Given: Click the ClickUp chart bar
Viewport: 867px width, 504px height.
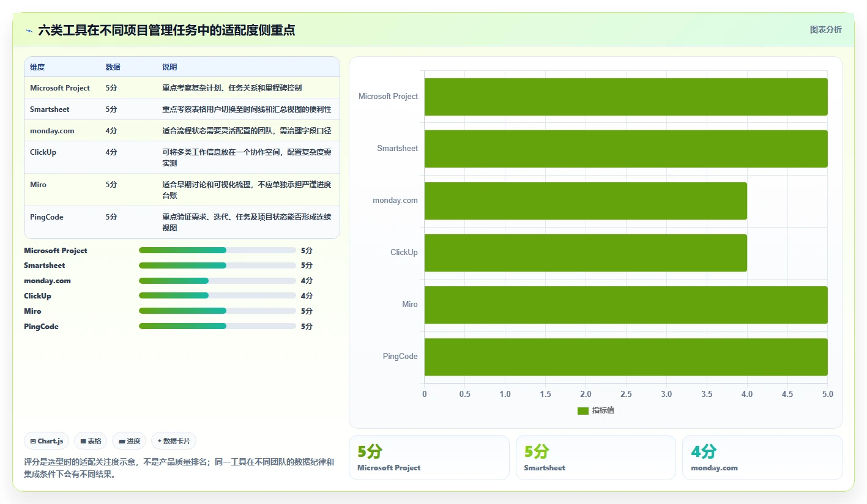Looking at the screenshot, I should tap(586, 253).
